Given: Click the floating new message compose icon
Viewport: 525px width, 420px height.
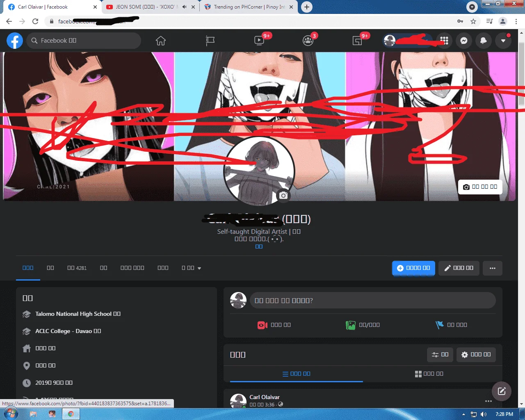Looking at the screenshot, I should (502, 391).
